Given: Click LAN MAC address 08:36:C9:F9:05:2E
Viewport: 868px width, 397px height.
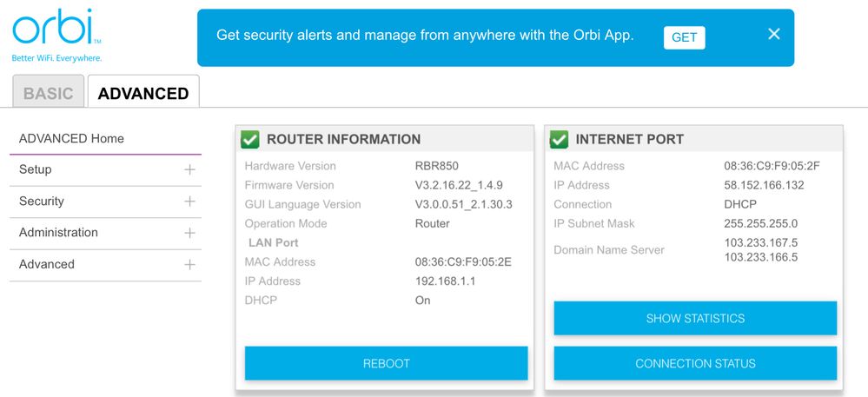Looking at the screenshot, I should (463, 261).
